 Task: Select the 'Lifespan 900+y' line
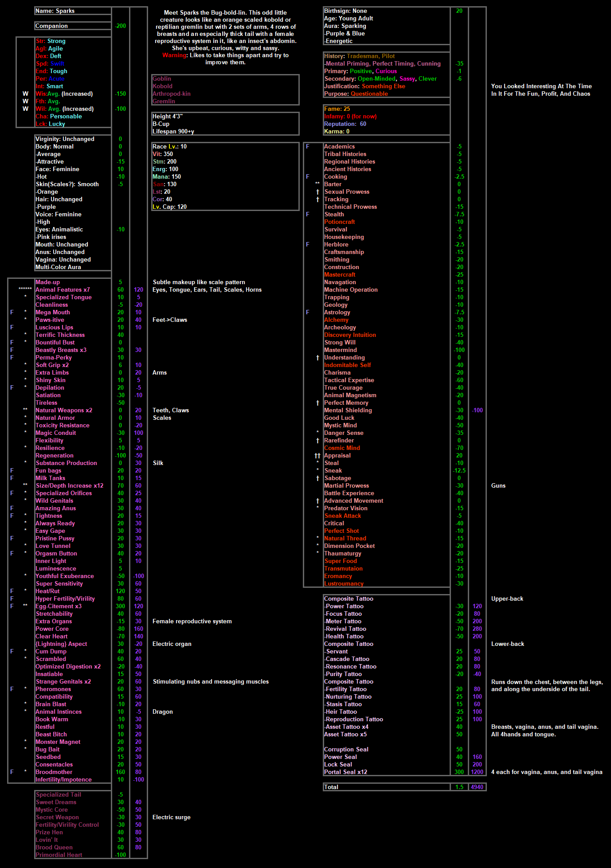pos(173,131)
